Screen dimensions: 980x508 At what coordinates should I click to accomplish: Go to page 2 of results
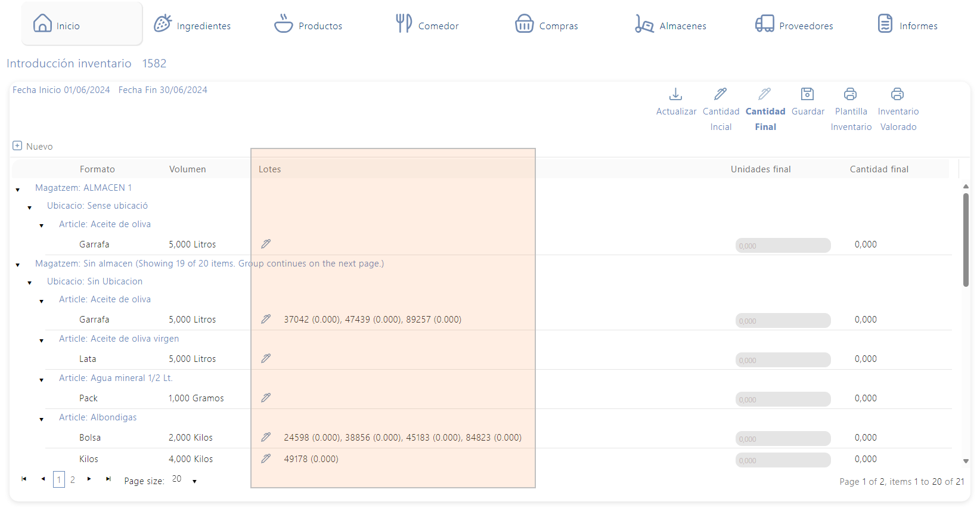73,479
